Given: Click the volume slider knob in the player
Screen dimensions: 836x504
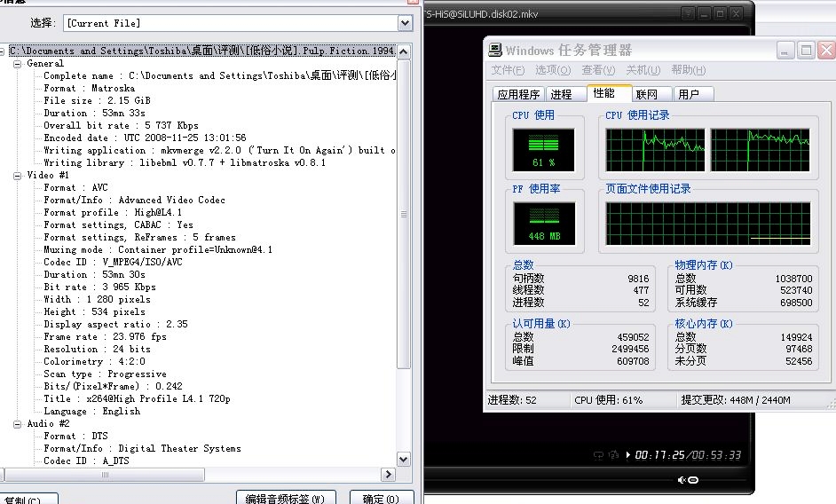Looking at the screenshot, I should pos(693,480).
